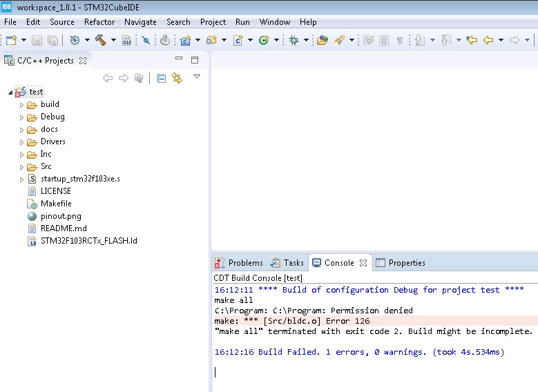Collapse the test project node
This screenshot has width=538, height=392.
pyautogui.click(x=10, y=92)
